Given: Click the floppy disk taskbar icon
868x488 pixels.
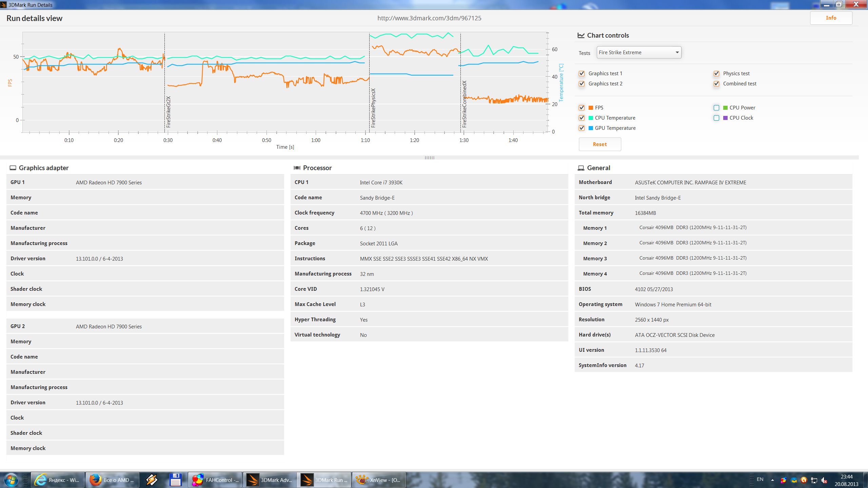Looking at the screenshot, I should pos(175,480).
